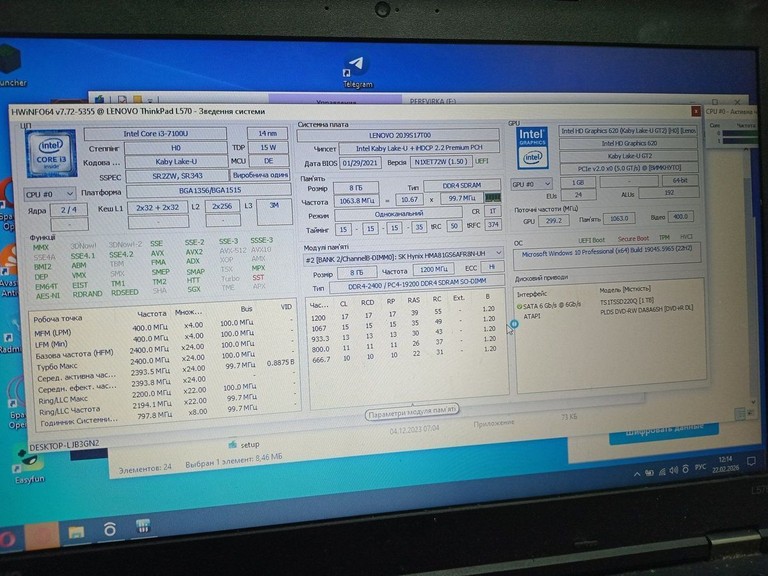
Task: Click the BIOS date 01/29/2021 field
Action: pos(360,163)
